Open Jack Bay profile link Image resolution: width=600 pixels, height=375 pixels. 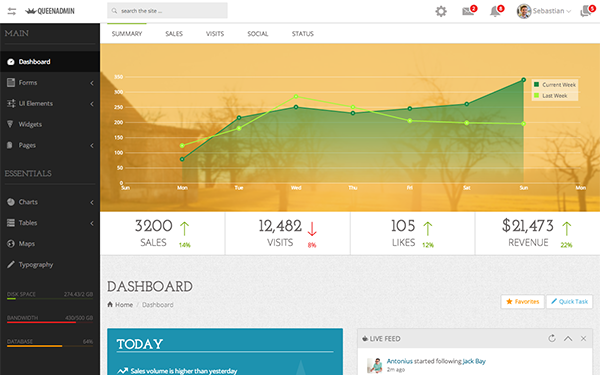(x=474, y=361)
